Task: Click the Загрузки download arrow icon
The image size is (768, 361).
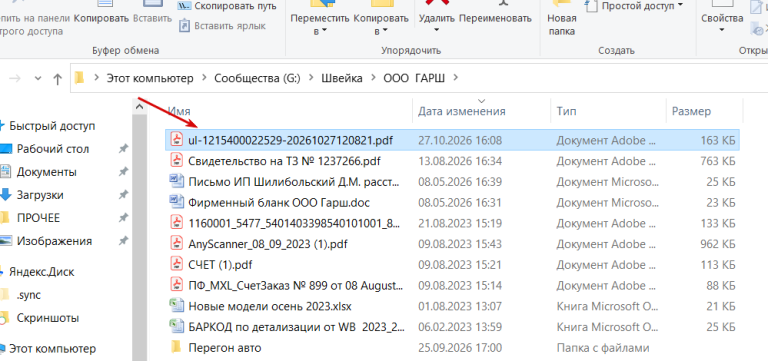Action: pyautogui.click(x=5, y=195)
